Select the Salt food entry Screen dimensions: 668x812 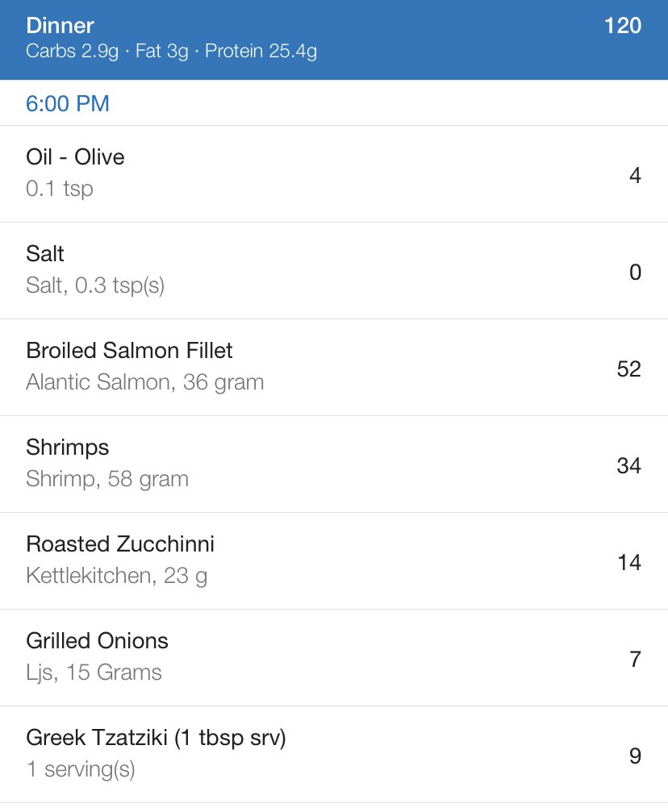click(x=334, y=271)
